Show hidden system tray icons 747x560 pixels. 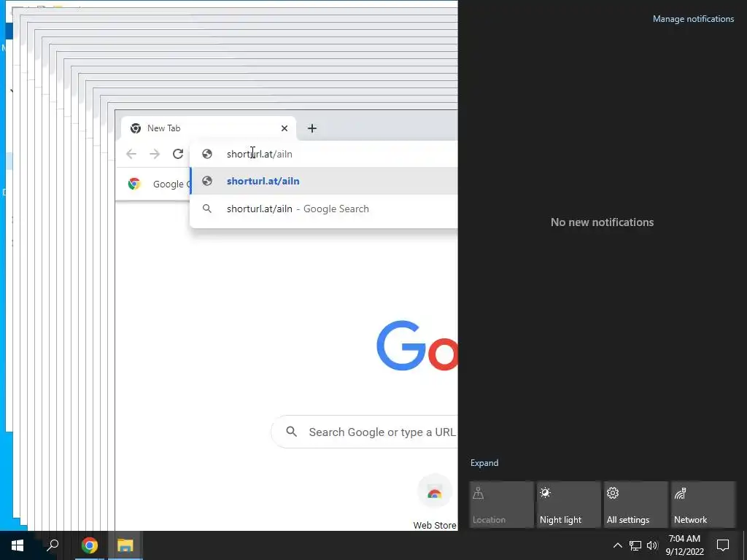click(x=617, y=545)
